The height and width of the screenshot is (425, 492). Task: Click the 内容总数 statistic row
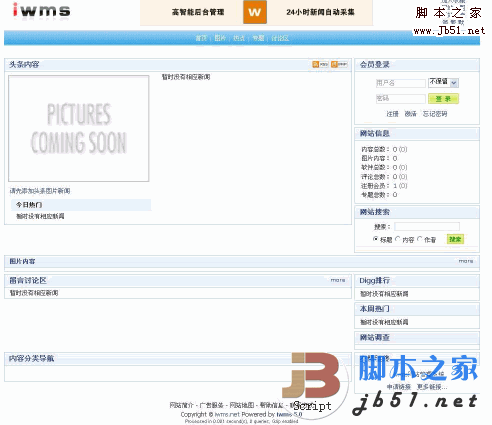click(384, 149)
